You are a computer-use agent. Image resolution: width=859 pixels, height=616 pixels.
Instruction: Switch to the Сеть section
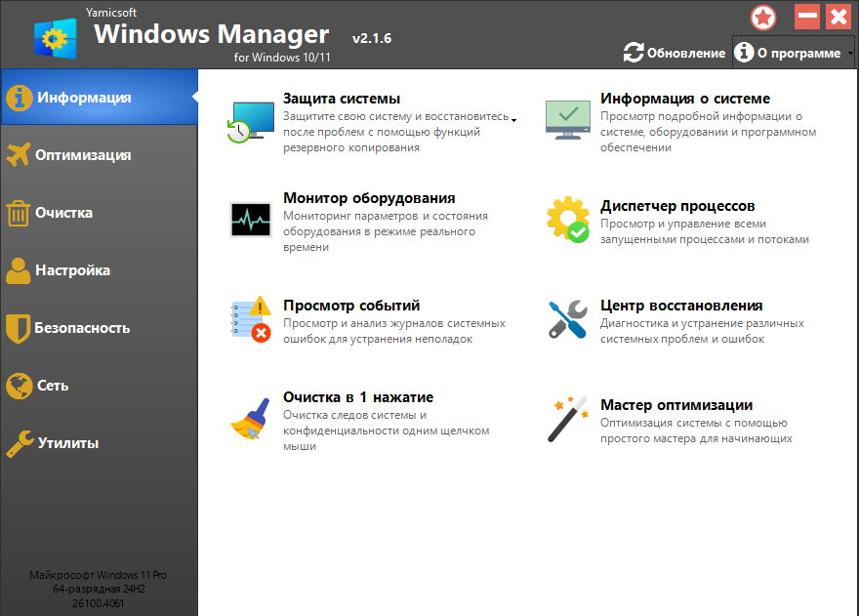click(100, 386)
